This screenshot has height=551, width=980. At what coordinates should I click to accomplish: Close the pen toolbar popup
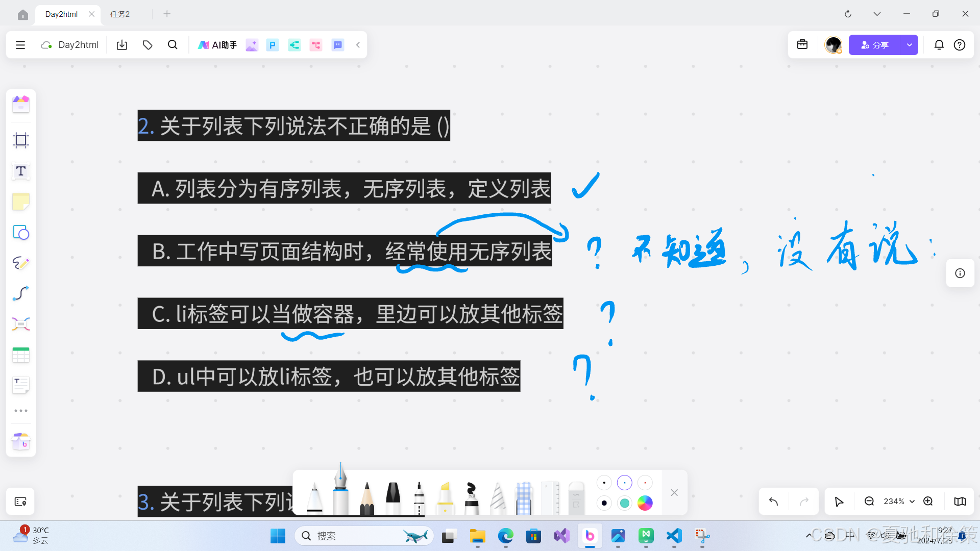click(x=674, y=493)
